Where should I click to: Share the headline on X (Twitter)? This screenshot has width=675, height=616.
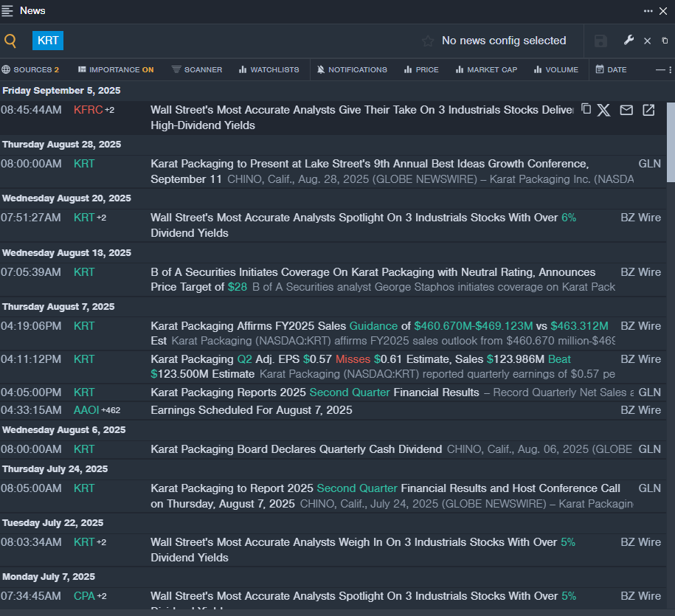click(603, 110)
